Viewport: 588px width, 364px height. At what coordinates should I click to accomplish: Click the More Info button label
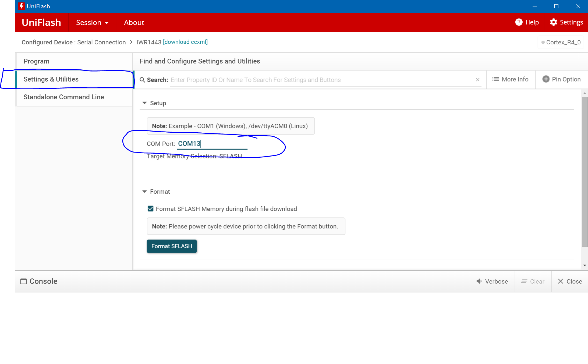[515, 79]
